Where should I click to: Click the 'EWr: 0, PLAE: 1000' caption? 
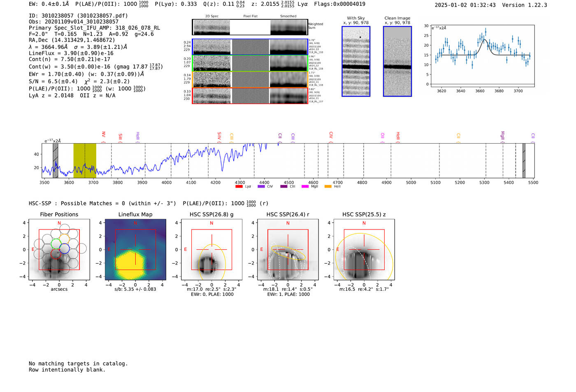pyautogui.click(x=212, y=295)
